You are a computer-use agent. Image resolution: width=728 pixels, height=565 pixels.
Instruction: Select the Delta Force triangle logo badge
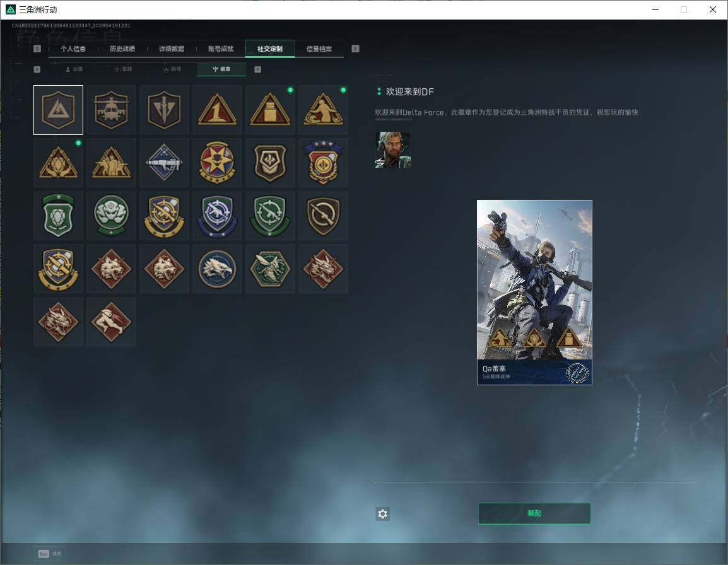click(x=58, y=110)
